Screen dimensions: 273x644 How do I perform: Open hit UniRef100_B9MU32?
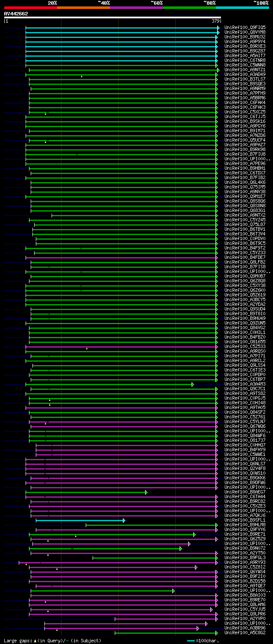pyautogui.click(x=245, y=37)
